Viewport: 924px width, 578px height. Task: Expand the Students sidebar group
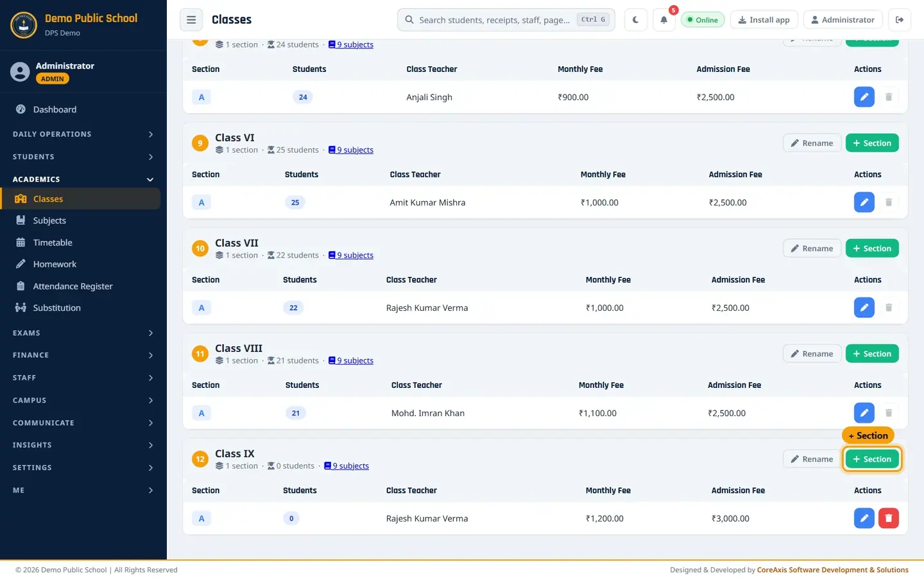coord(83,157)
